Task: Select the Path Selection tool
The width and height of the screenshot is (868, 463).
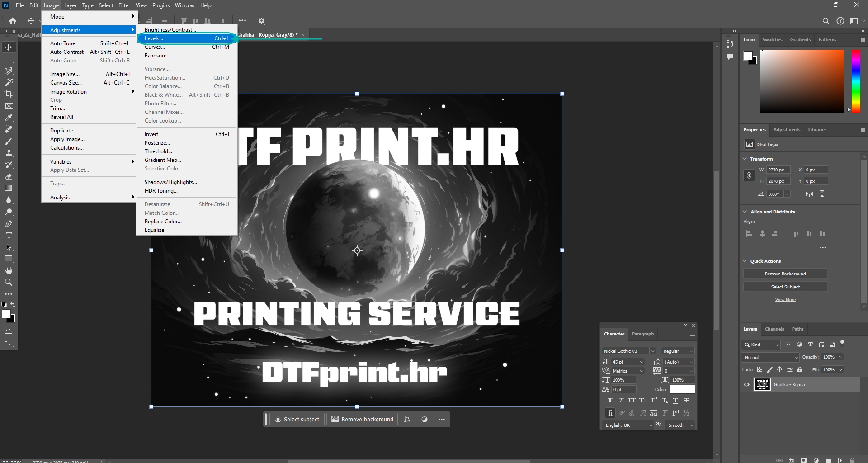Action: tap(9, 247)
